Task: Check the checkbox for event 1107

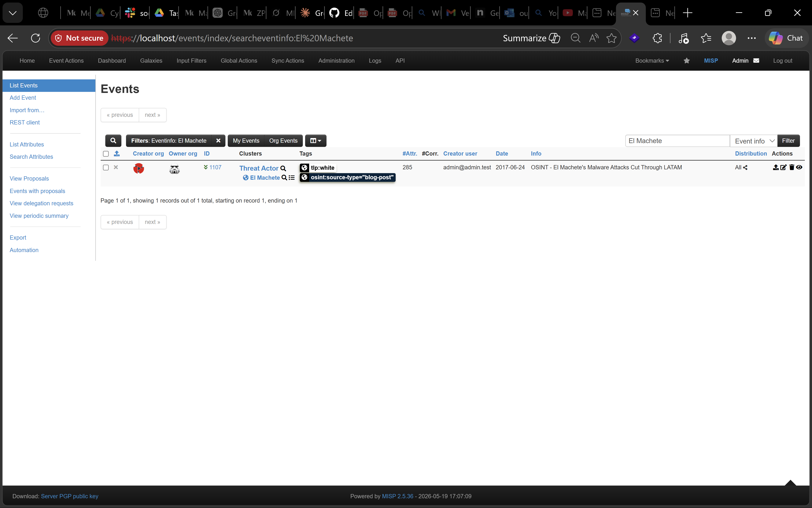Action: pyautogui.click(x=106, y=167)
